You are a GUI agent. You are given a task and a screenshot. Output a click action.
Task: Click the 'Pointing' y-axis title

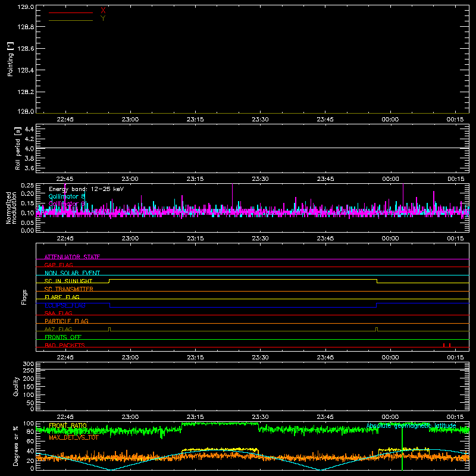tap(10, 59)
